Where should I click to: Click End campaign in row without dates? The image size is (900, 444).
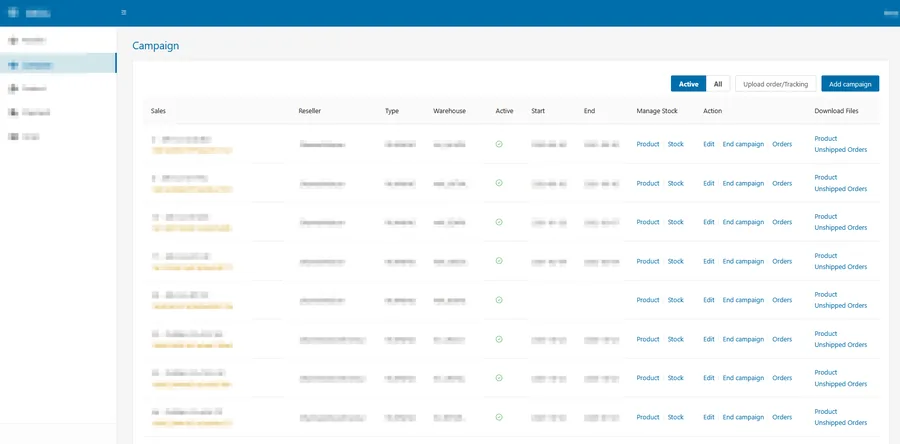tap(743, 300)
